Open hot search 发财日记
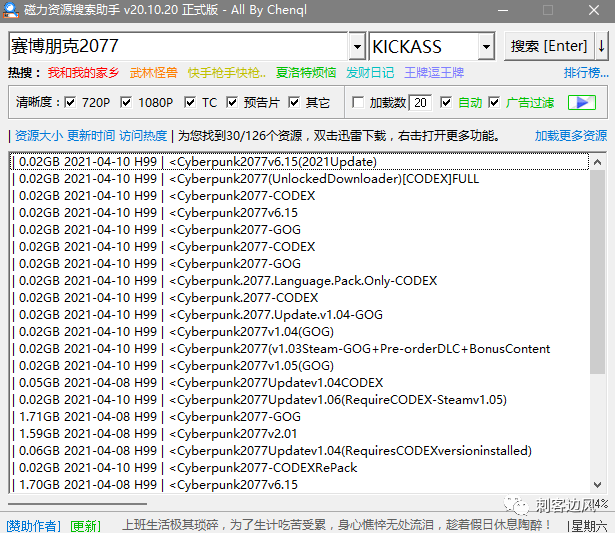The height and width of the screenshot is (533, 615). click(x=370, y=73)
